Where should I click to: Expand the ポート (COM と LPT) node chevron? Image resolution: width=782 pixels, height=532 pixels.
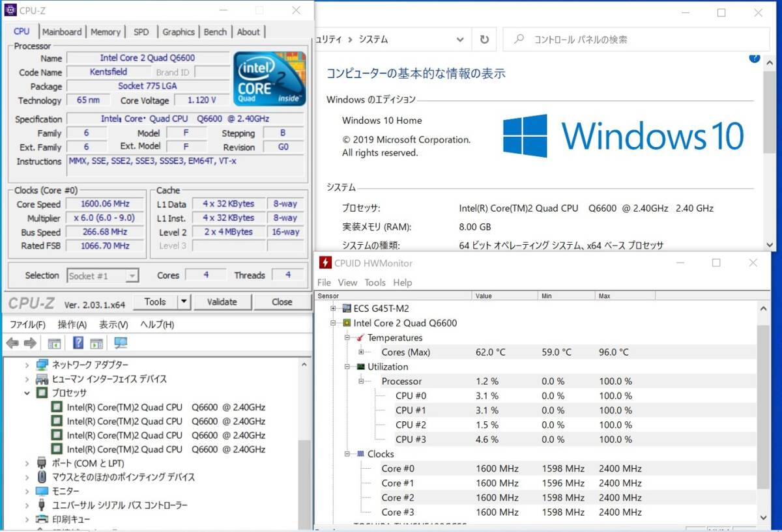coord(27,463)
